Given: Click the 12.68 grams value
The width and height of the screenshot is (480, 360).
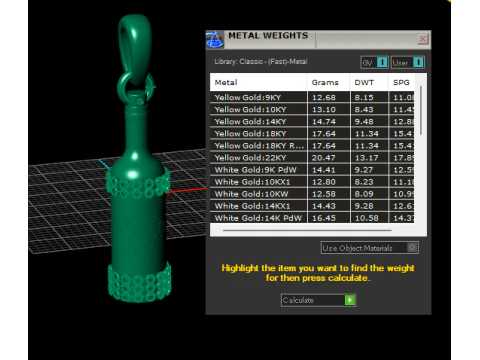Looking at the screenshot, I should pyautogui.click(x=324, y=97).
